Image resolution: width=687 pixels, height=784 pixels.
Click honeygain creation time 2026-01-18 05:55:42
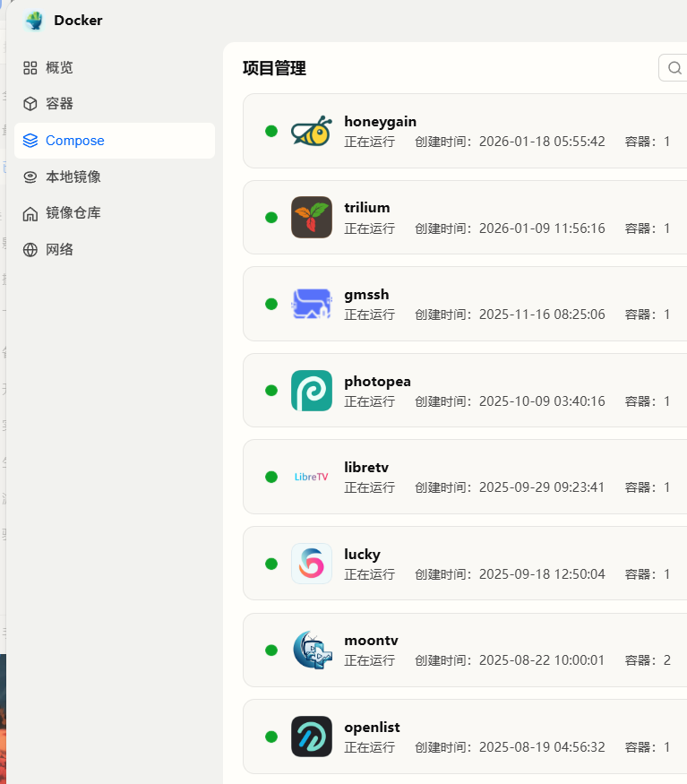point(542,142)
